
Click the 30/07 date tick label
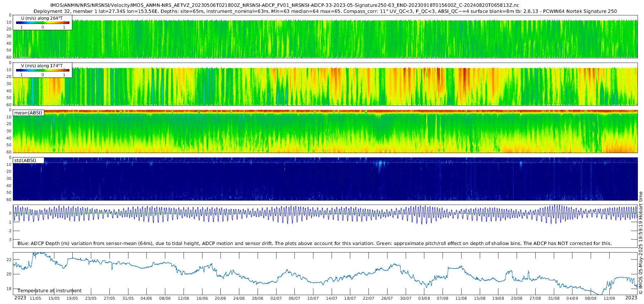(406, 298)
